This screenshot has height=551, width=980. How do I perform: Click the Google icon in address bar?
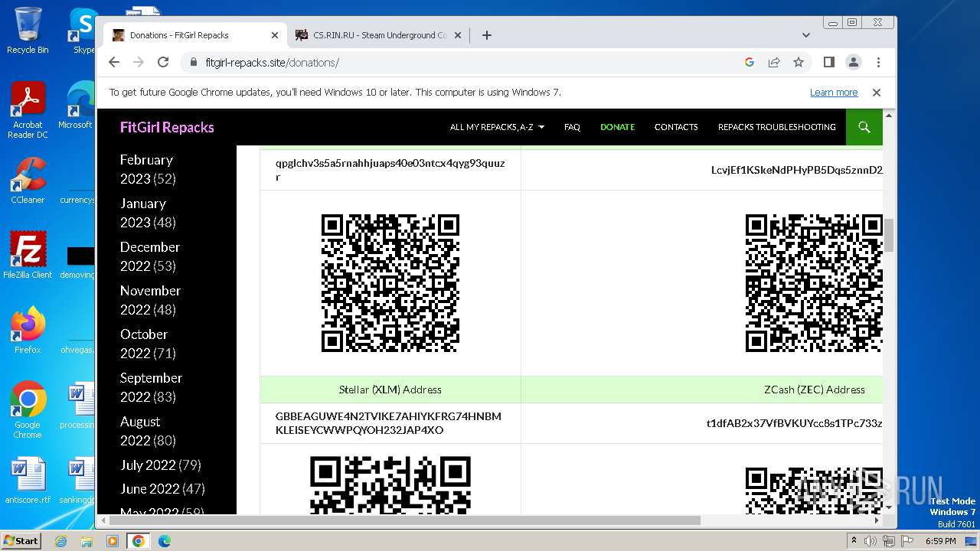pos(750,62)
